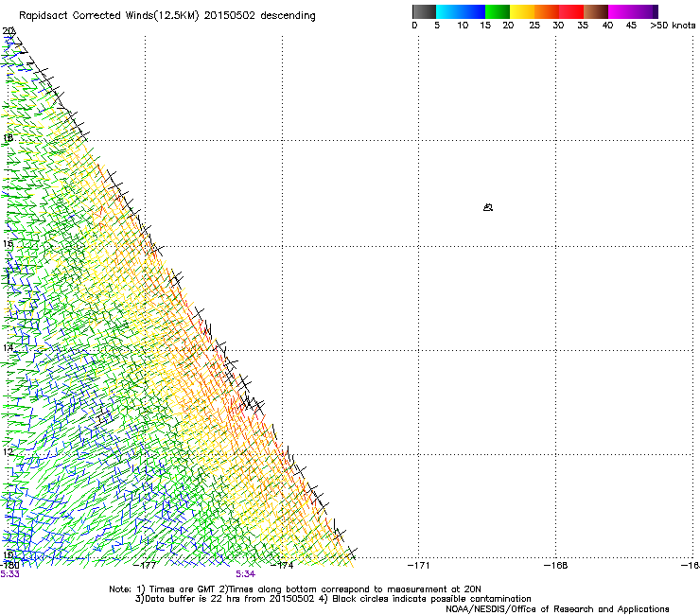This screenshot has height=615, width=700.
Task: Click the latitude label '20'
Action: tap(9, 31)
